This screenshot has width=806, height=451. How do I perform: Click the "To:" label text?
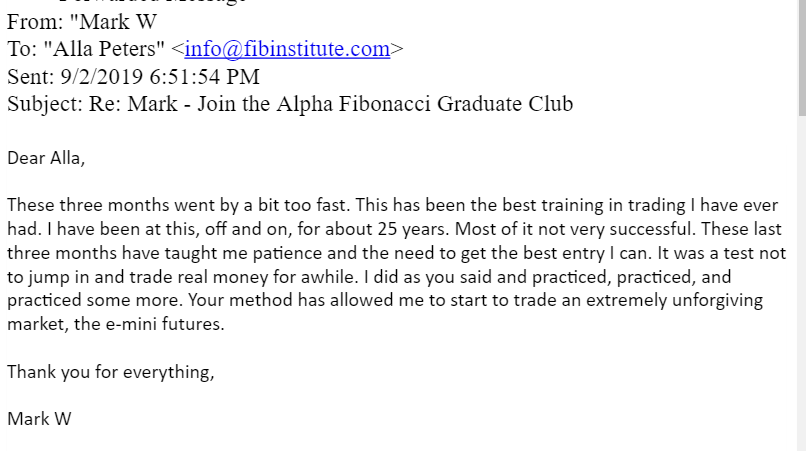point(22,49)
